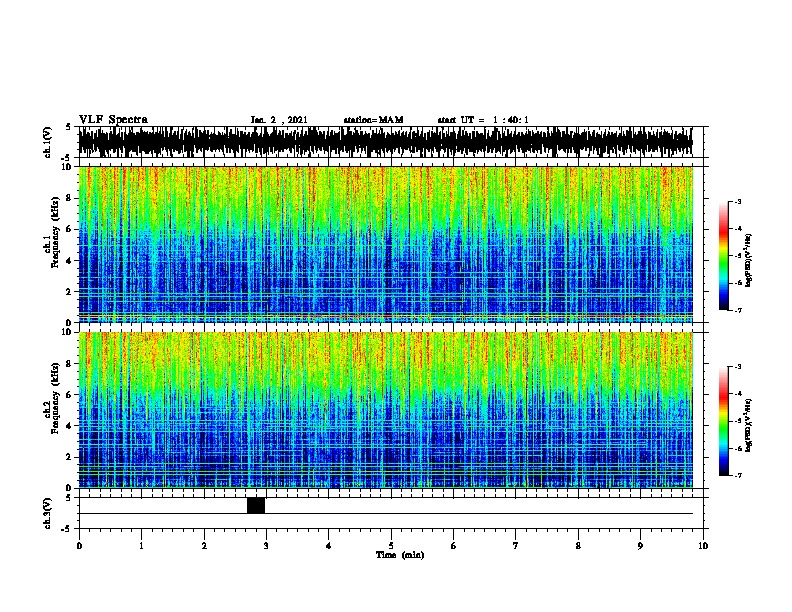Click the "start UT = 1:40:1" header text
The width and height of the screenshot is (792, 612).
point(483,120)
